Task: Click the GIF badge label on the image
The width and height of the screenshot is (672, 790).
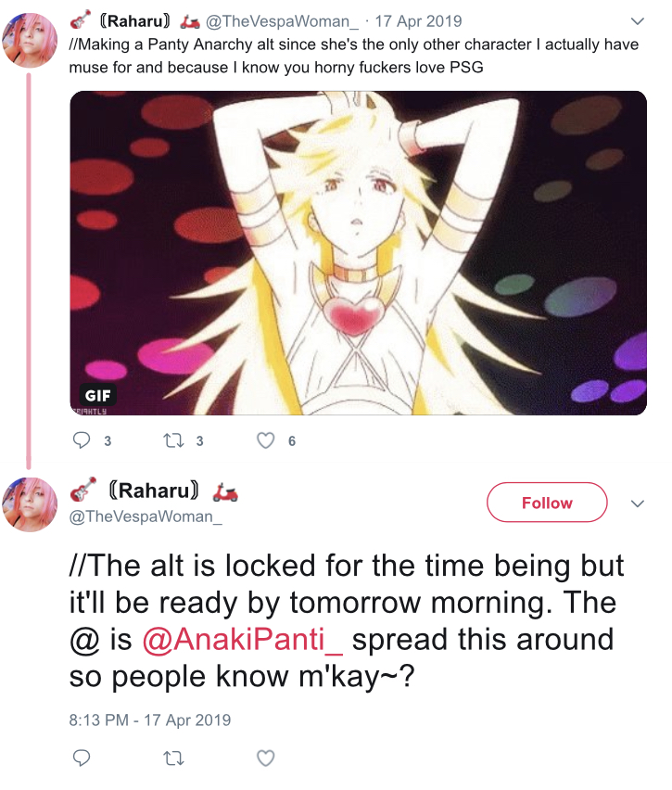Action: coord(97,395)
